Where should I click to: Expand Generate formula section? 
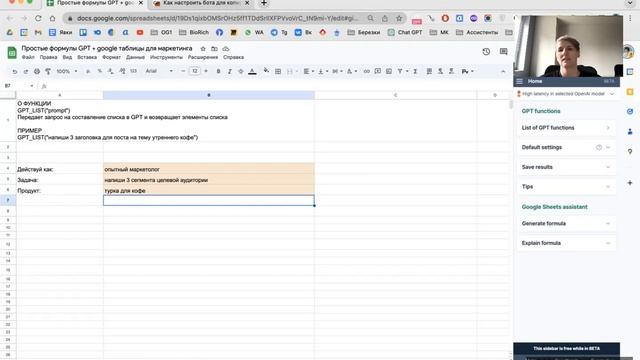point(566,223)
